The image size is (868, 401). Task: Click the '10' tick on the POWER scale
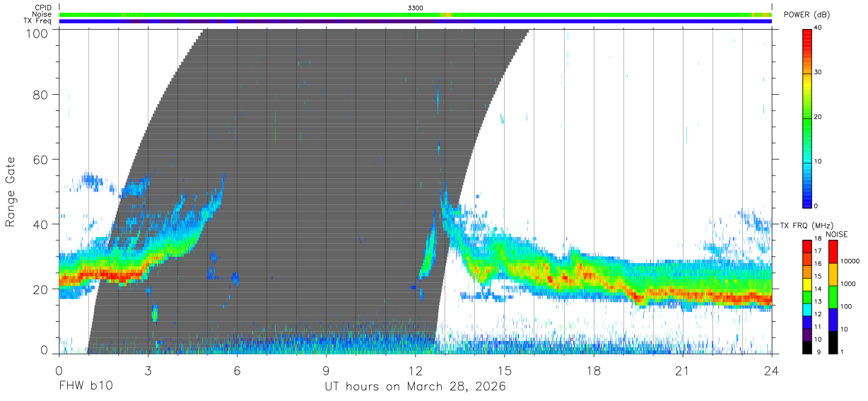tap(819, 162)
